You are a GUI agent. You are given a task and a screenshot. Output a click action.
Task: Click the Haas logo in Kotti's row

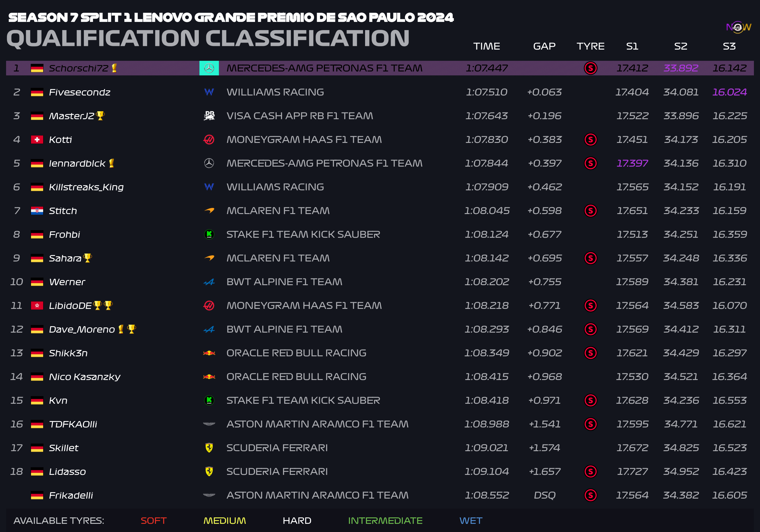point(209,140)
